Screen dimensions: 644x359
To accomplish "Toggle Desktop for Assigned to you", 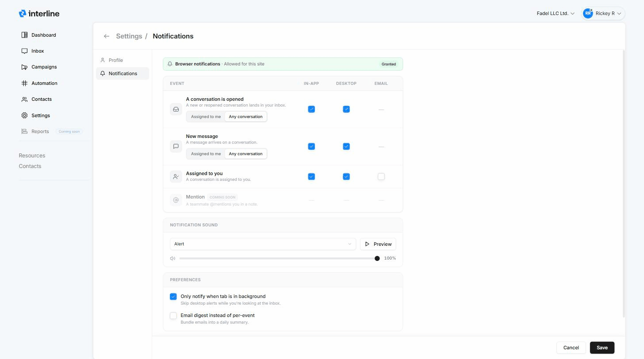I will (346, 176).
